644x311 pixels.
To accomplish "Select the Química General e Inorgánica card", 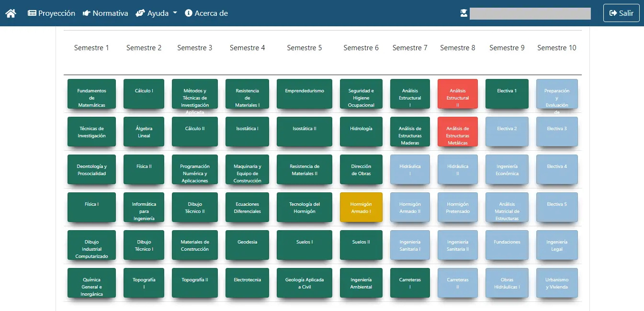I will click(91, 283).
